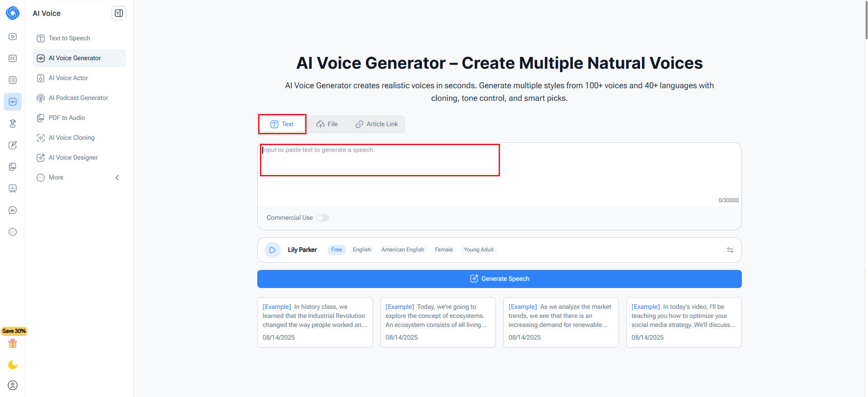Open the more options sidebar icon
Image resolution: width=868 pixels, height=397 pixels.
(x=13, y=232)
